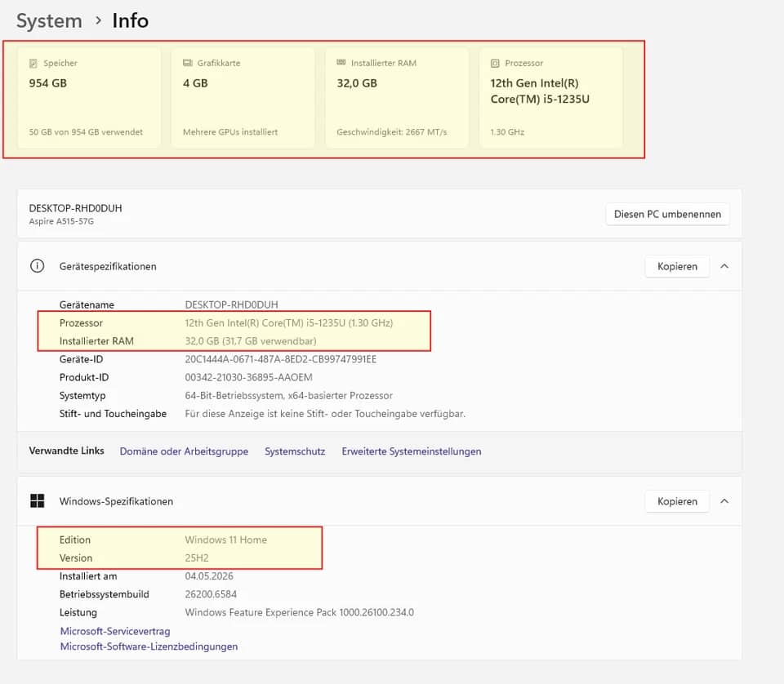Screen dimensions: 784x684
Task: Click the Systemtyp row label
Action: click(x=82, y=396)
